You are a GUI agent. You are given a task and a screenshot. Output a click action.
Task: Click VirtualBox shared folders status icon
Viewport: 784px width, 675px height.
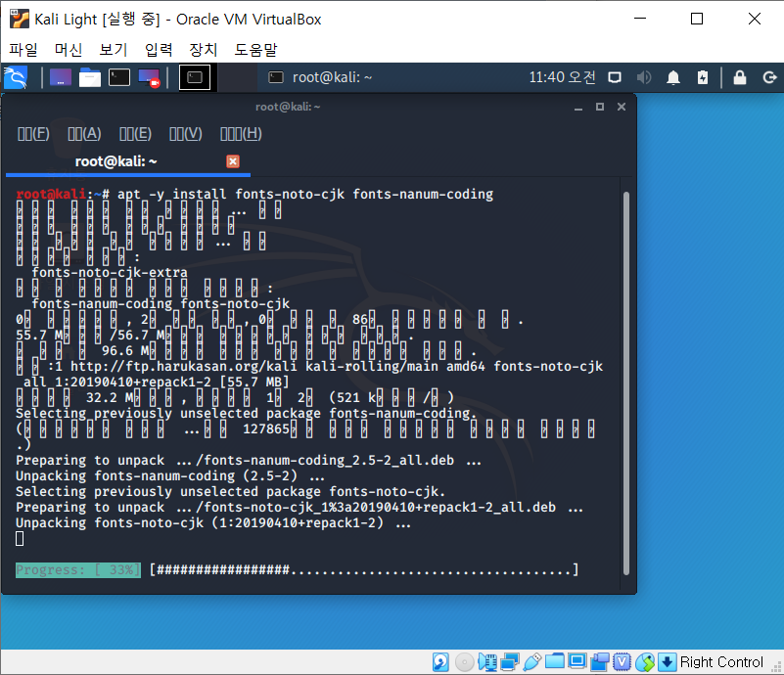pyautogui.click(x=555, y=662)
